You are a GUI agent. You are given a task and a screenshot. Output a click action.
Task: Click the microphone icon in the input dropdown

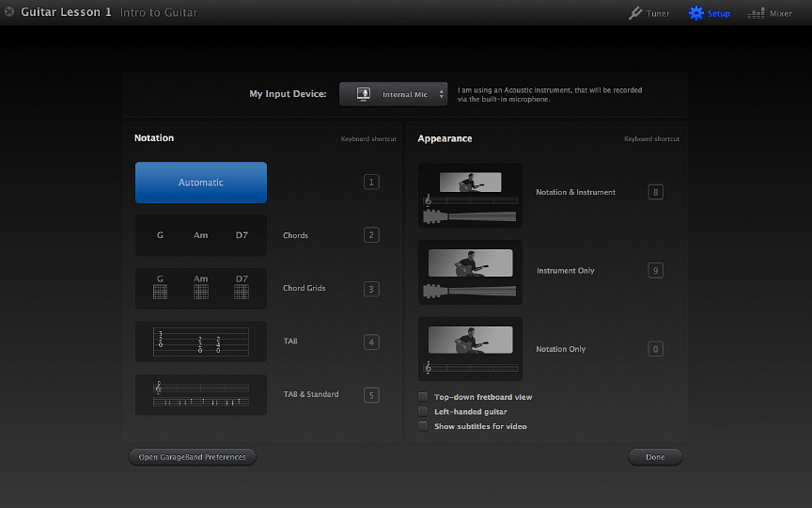click(x=364, y=94)
